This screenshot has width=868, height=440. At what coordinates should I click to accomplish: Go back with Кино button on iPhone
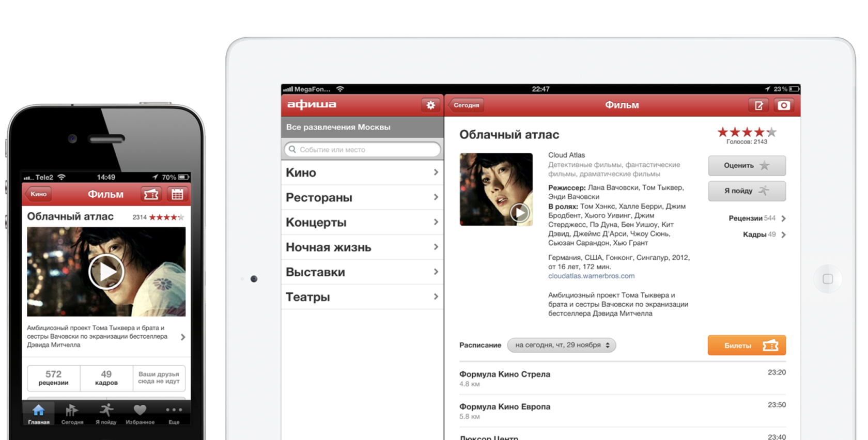38,194
